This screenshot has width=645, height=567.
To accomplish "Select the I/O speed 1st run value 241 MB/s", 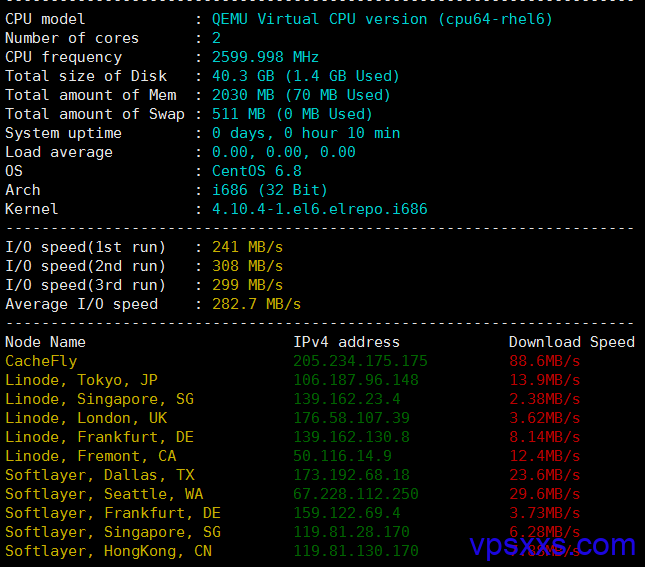I will pos(247,247).
